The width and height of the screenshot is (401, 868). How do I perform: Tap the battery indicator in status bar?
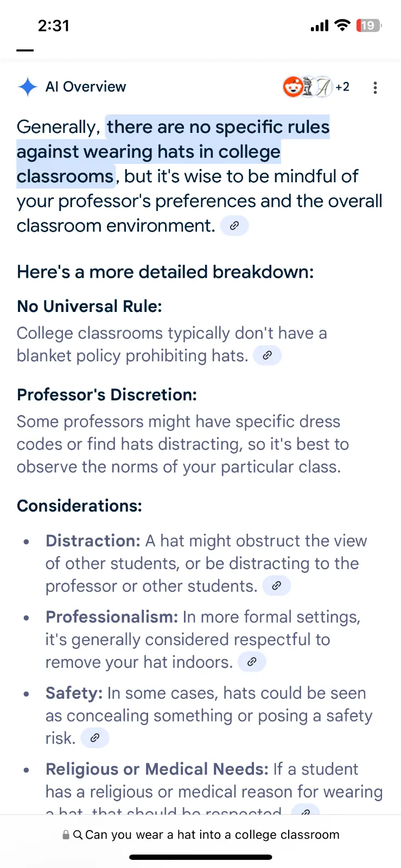click(368, 25)
